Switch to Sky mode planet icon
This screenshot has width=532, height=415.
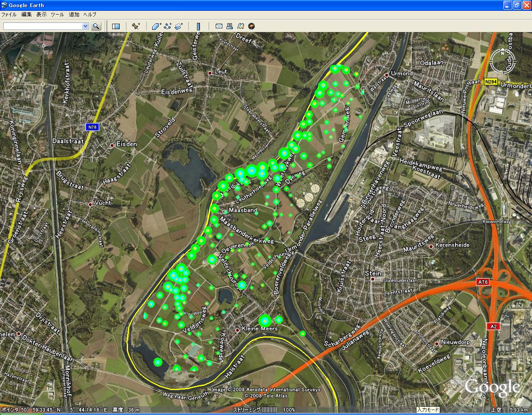251,26
